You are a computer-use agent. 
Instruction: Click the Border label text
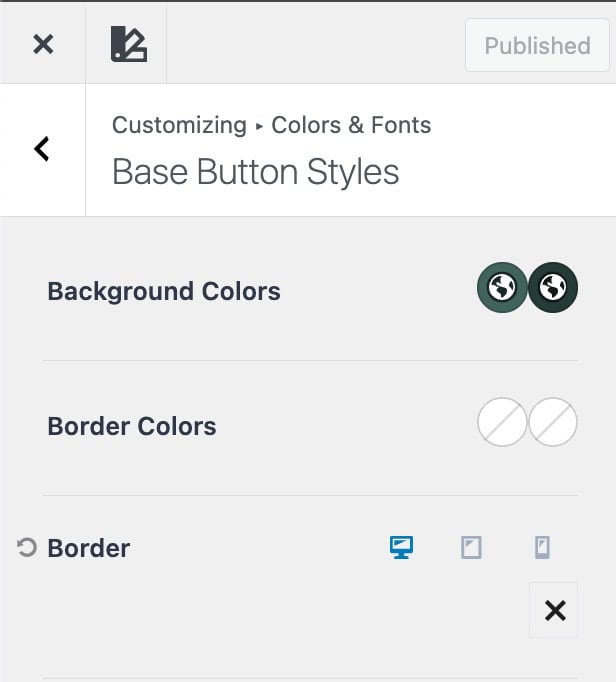point(89,548)
